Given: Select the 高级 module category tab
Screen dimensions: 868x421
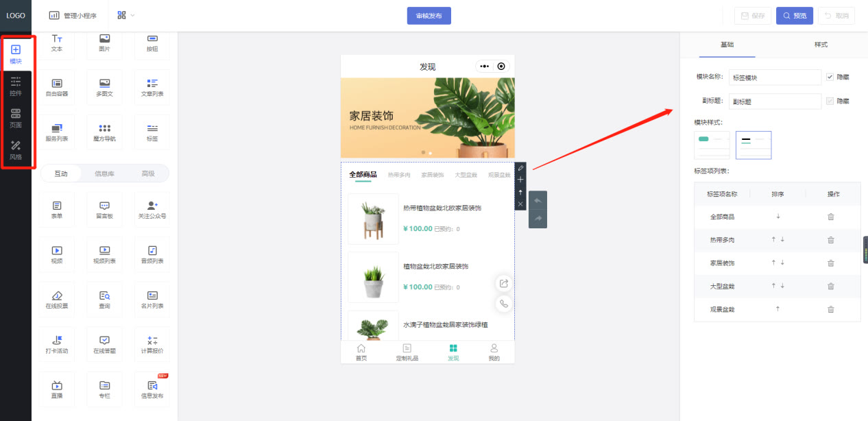Looking at the screenshot, I should [x=148, y=173].
